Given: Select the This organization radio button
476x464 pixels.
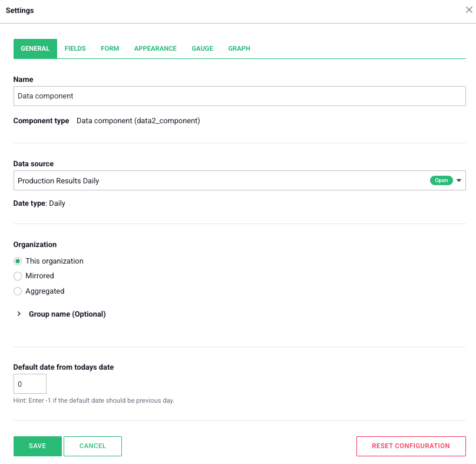Looking at the screenshot, I should [x=18, y=261].
